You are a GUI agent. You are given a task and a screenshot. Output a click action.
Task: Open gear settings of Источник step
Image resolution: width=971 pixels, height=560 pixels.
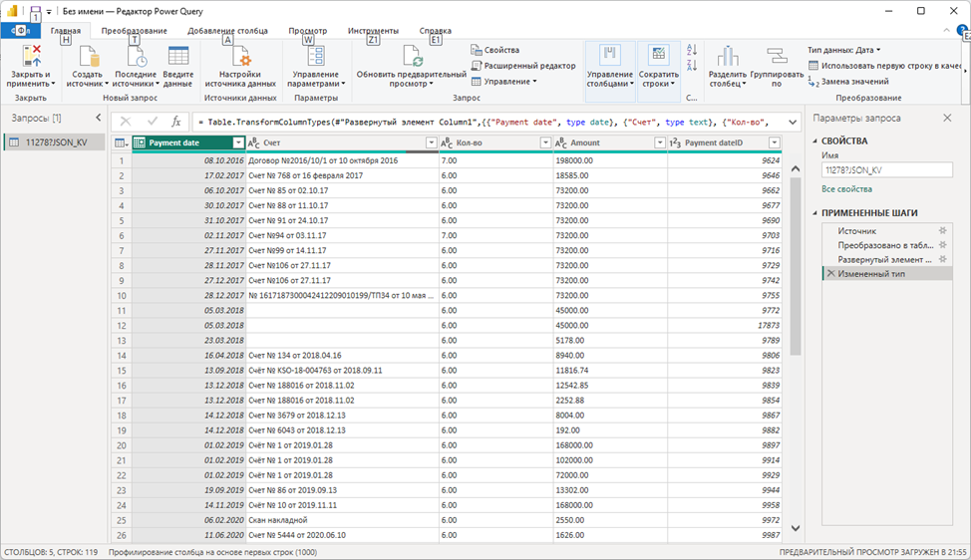[942, 231]
